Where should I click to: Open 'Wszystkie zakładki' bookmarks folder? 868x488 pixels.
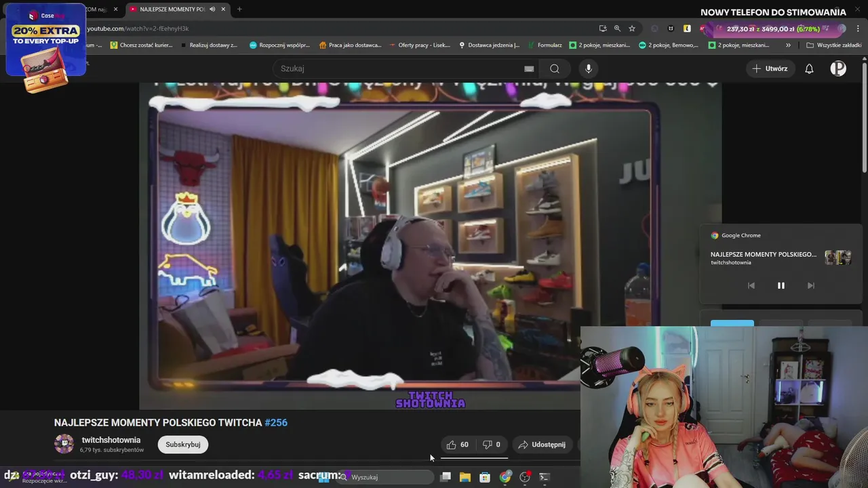(x=833, y=45)
